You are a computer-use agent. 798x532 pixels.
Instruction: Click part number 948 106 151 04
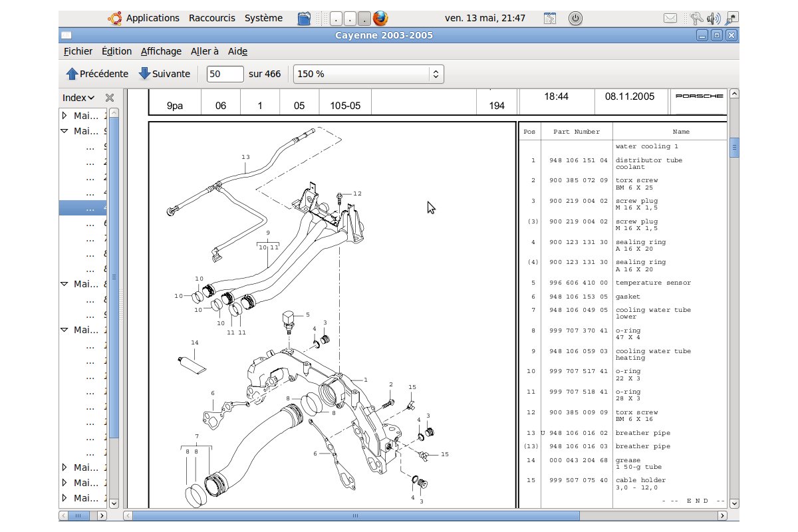[579, 160]
